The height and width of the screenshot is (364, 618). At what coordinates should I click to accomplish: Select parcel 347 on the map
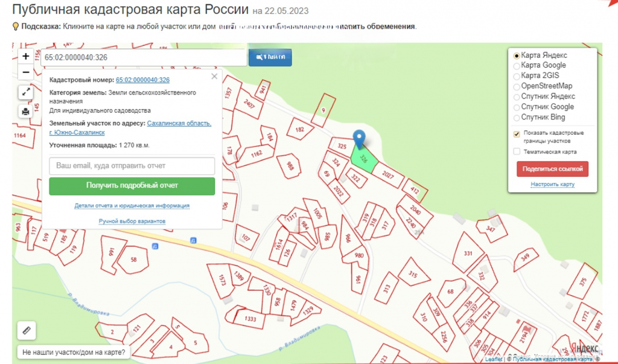click(490, 229)
